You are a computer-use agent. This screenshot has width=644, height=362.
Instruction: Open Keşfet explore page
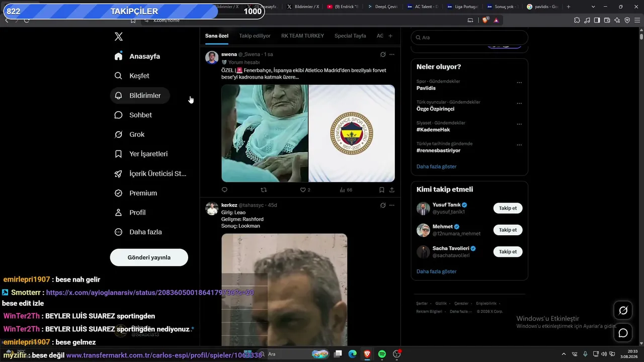coord(132,76)
